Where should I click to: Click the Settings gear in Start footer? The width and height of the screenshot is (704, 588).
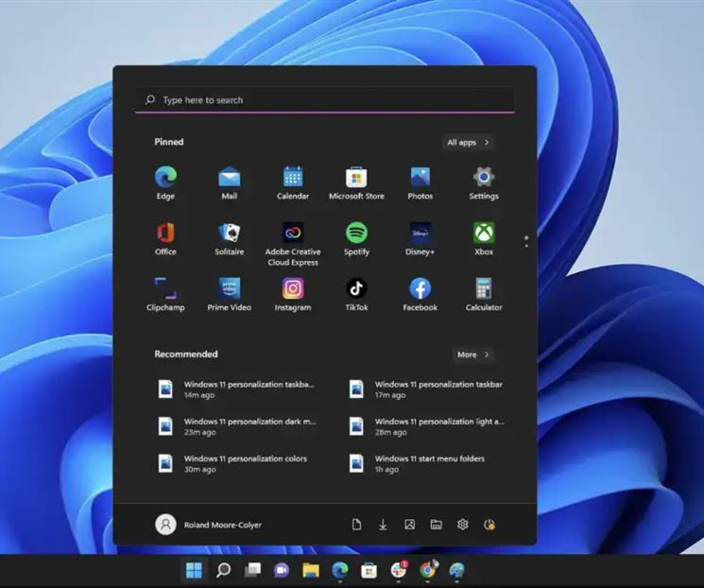tap(462, 525)
